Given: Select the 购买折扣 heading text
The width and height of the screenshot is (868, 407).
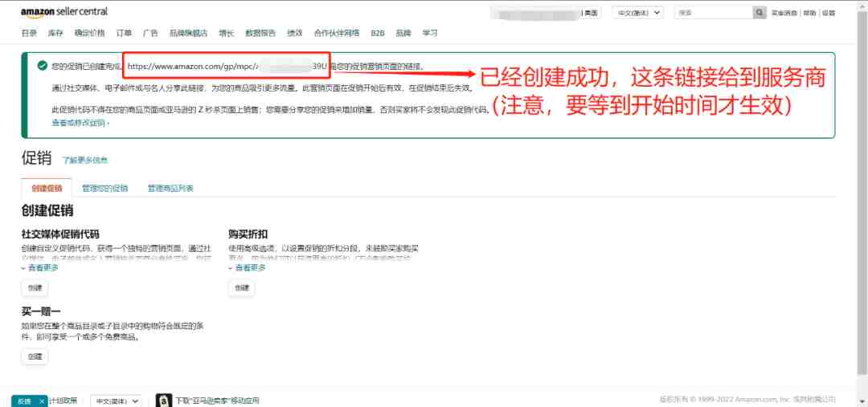Looking at the screenshot, I should click(x=248, y=234).
